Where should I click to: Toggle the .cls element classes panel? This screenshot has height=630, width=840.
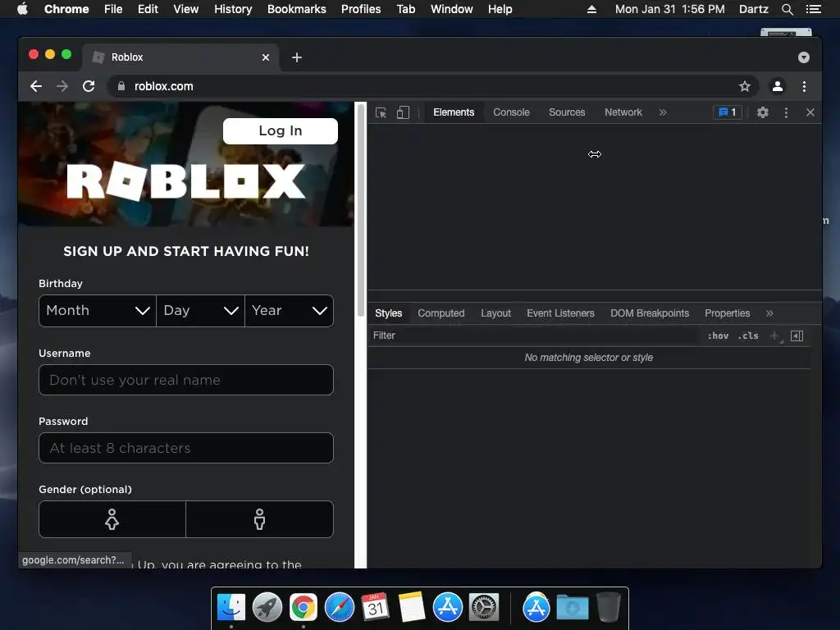click(748, 336)
